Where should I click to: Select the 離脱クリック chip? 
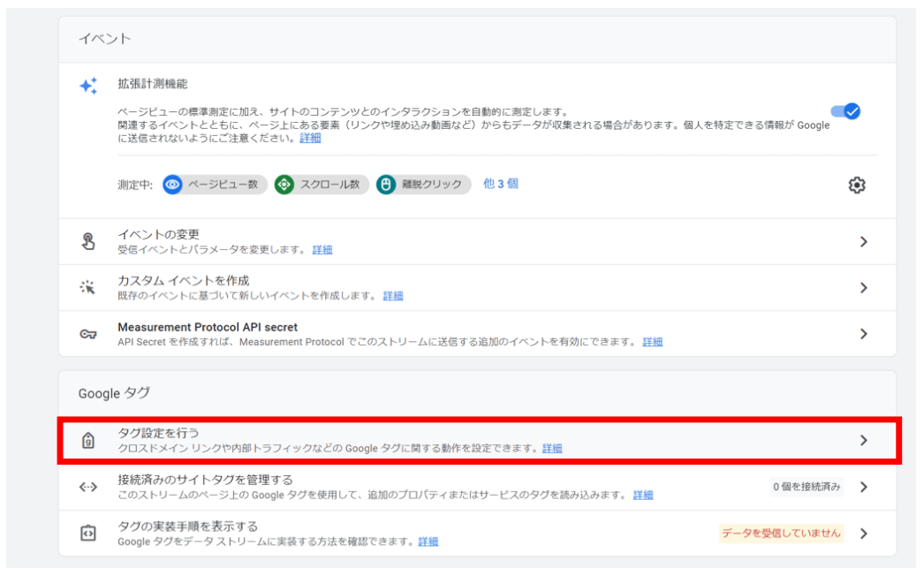pos(423,185)
